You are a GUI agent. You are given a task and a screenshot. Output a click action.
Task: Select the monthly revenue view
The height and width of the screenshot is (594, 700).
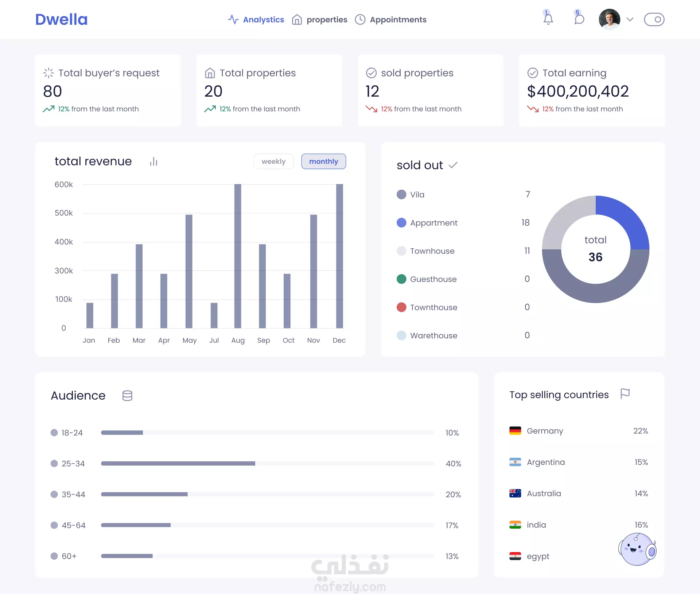[323, 162]
